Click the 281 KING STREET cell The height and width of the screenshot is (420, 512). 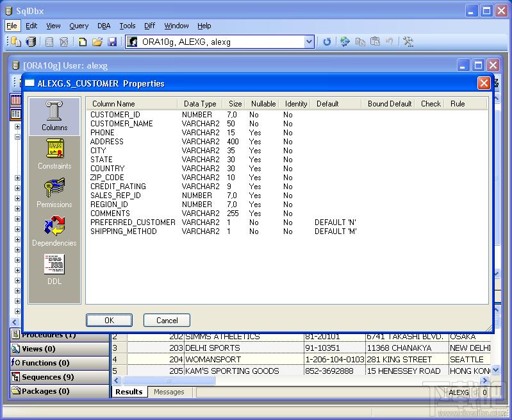click(407, 360)
